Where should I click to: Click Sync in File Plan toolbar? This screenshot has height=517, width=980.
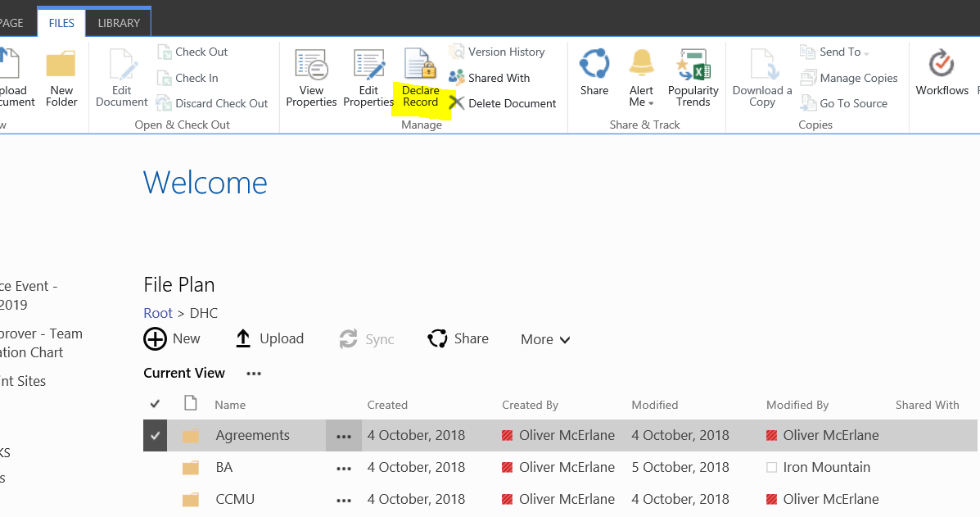366,339
